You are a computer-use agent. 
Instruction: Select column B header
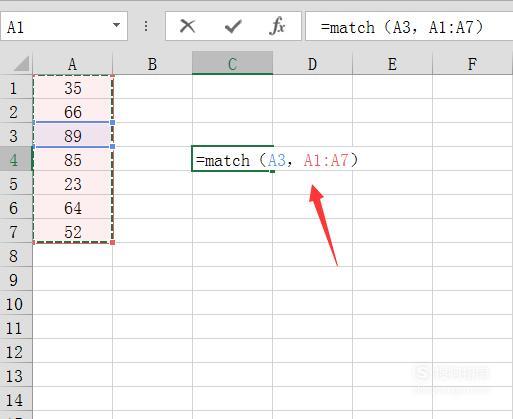pos(152,64)
